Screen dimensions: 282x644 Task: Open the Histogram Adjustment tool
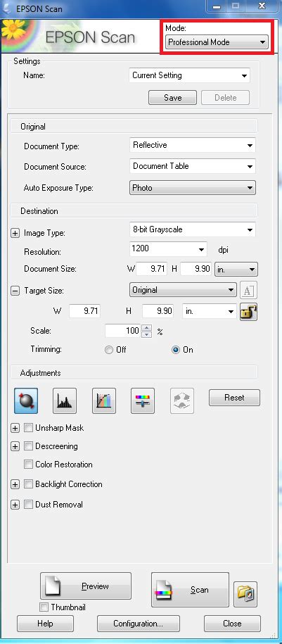point(65,400)
